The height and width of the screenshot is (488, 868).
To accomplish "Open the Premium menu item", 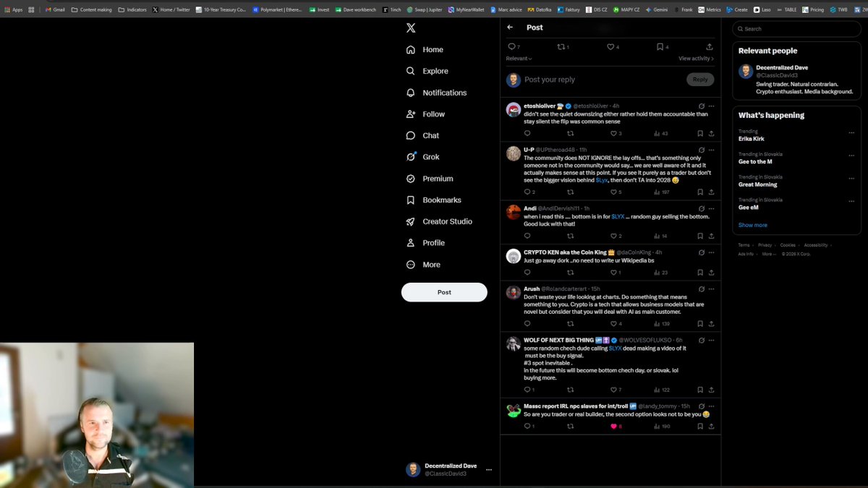I will (x=430, y=179).
